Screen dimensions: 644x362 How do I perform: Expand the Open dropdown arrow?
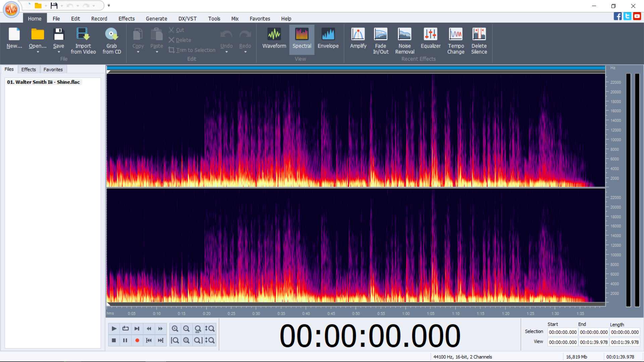point(38,52)
